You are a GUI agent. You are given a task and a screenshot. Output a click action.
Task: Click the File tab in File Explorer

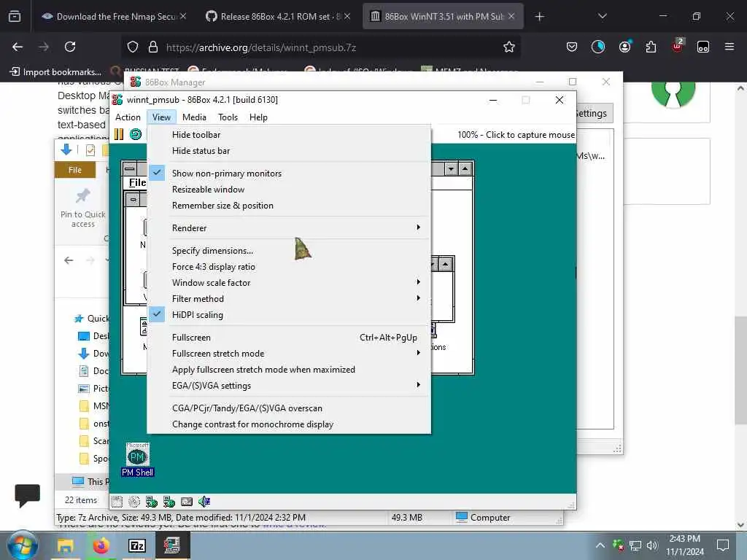75,170
